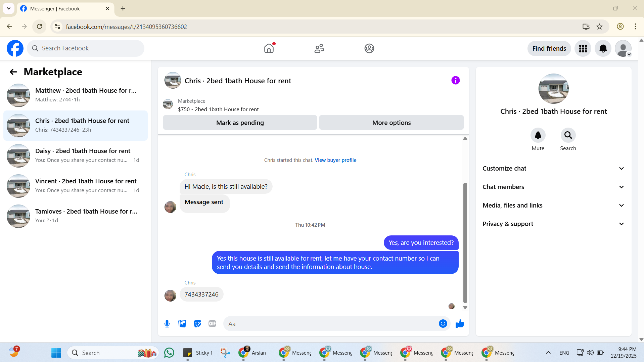Click the volume icon in system tray
The height and width of the screenshot is (362, 644).
(590, 353)
